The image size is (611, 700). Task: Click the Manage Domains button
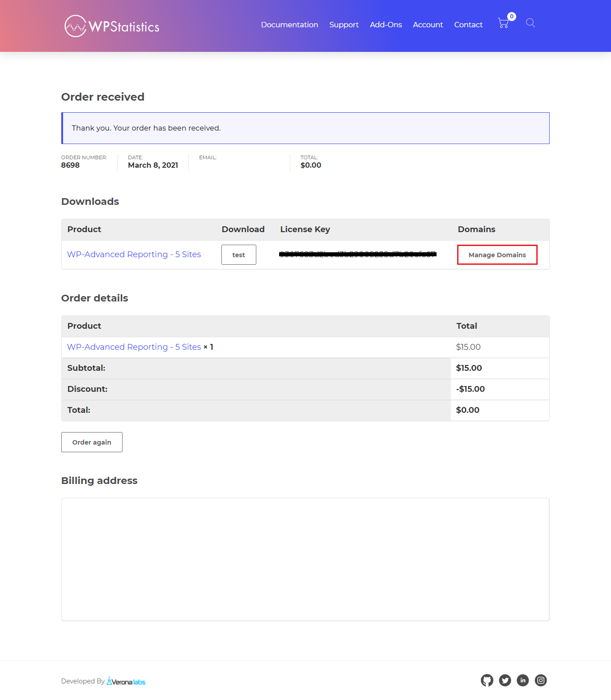click(x=497, y=255)
